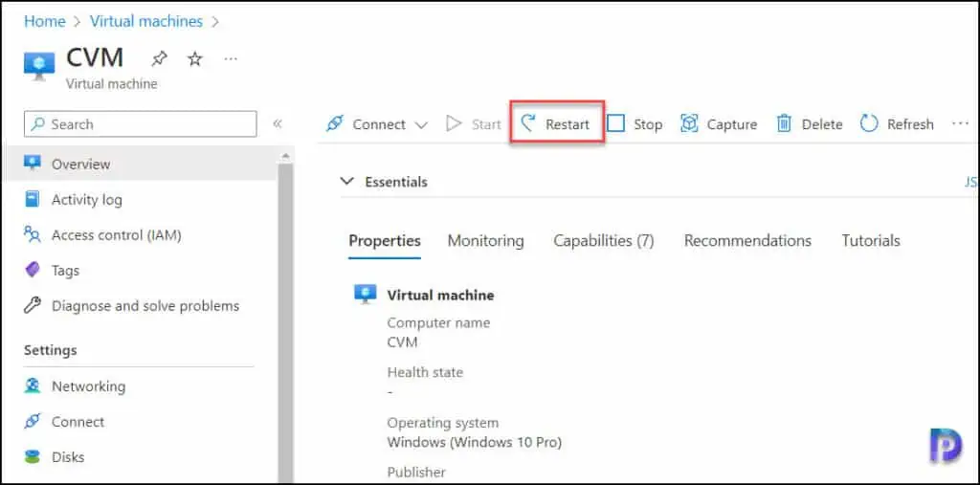
Task: Click the Capture icon in toolbar
Action: (689, 123)
